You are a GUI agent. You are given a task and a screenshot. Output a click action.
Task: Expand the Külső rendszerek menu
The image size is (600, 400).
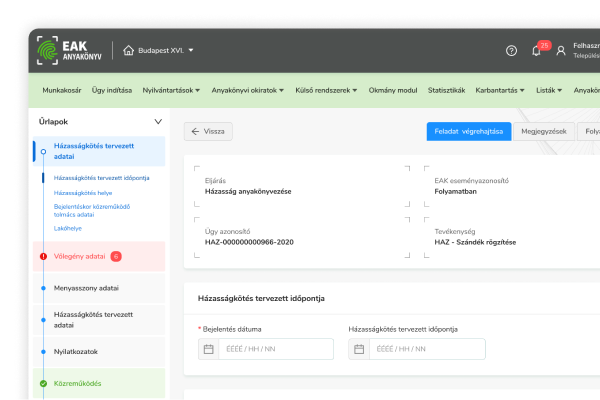(326, 90)
